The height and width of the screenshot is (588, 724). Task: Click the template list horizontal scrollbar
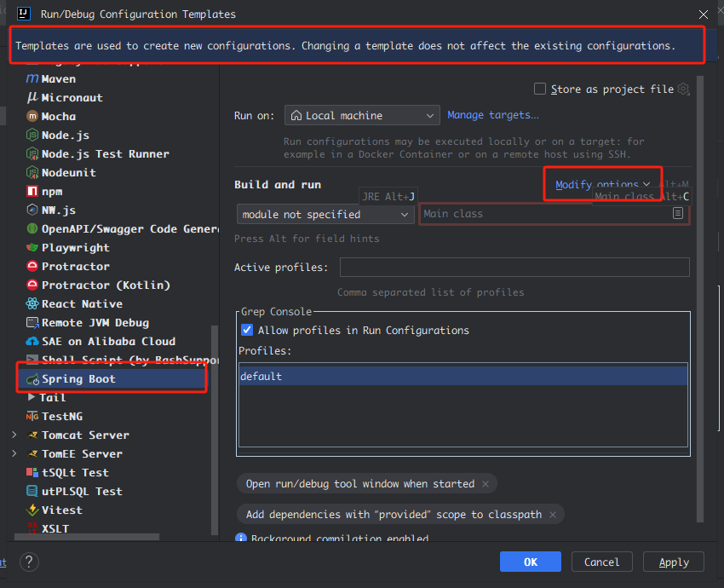[x=87, y=537]
